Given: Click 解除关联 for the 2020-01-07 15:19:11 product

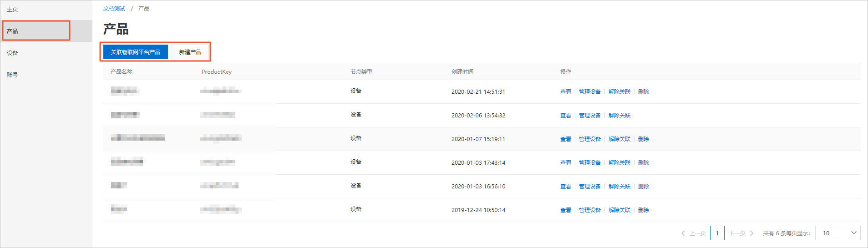Looking at the screenshot, I should [x=619, y=139].
